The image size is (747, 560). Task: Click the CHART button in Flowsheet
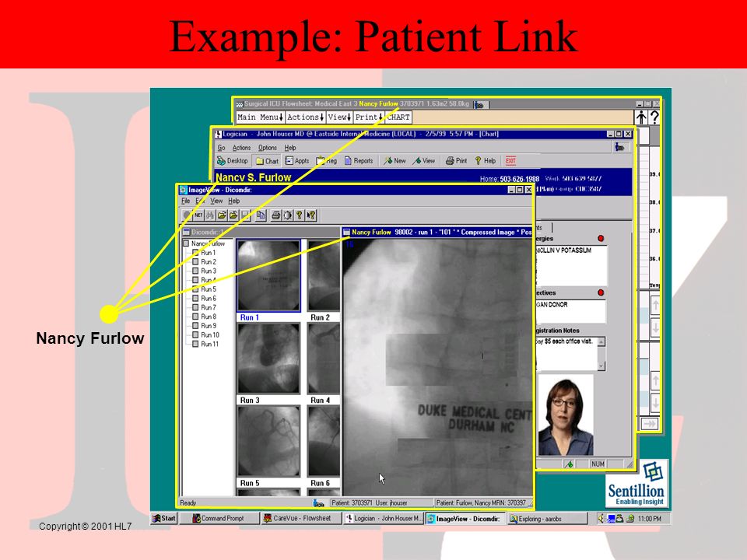398,117
